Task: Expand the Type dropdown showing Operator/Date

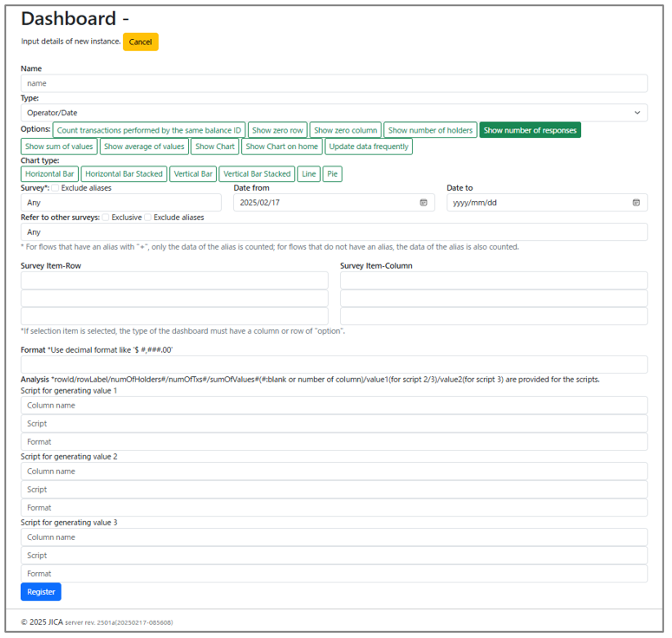Action: click(x=334, y=113)
